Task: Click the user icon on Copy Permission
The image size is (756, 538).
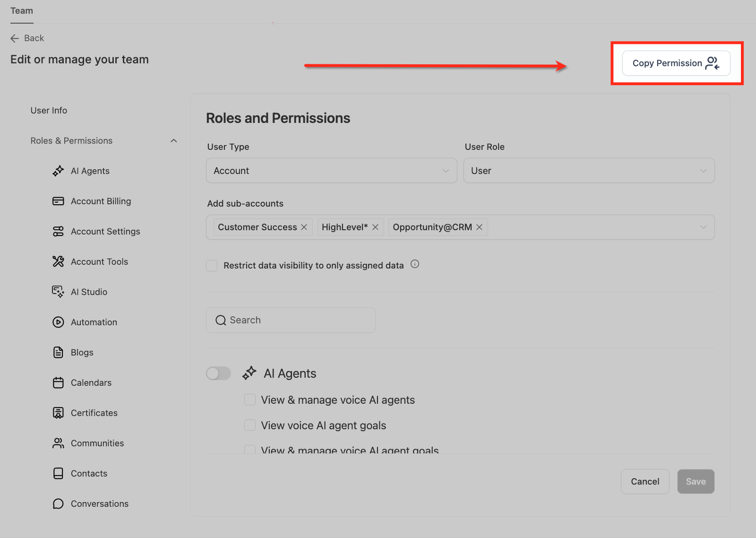Action: point(713,63)
